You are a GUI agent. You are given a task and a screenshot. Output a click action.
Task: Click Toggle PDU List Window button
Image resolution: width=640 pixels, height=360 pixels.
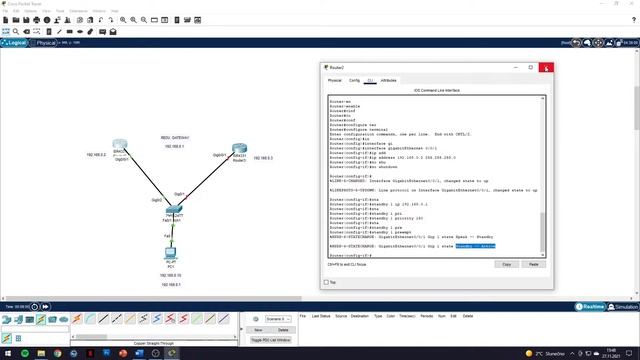[271, 340]
